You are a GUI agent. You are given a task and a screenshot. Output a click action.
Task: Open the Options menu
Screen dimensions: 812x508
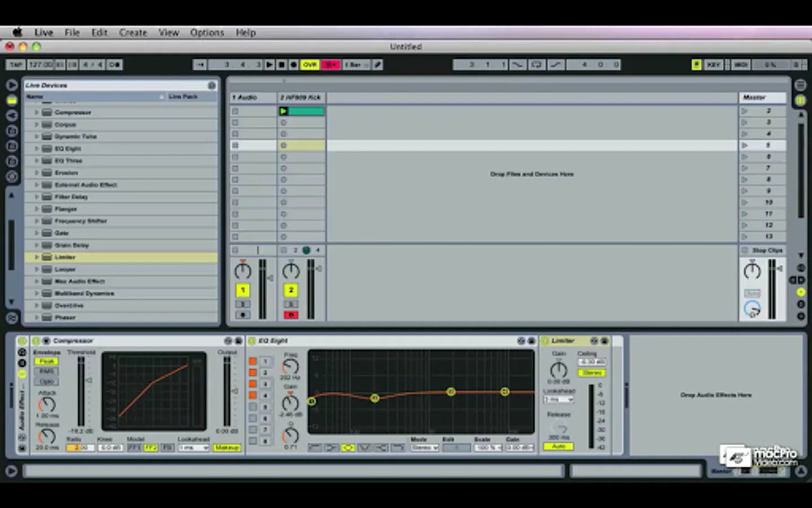click(207, 33)
